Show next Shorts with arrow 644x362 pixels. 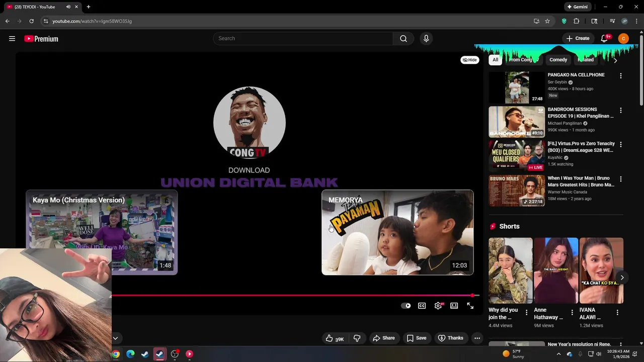[x=622, y=278]
